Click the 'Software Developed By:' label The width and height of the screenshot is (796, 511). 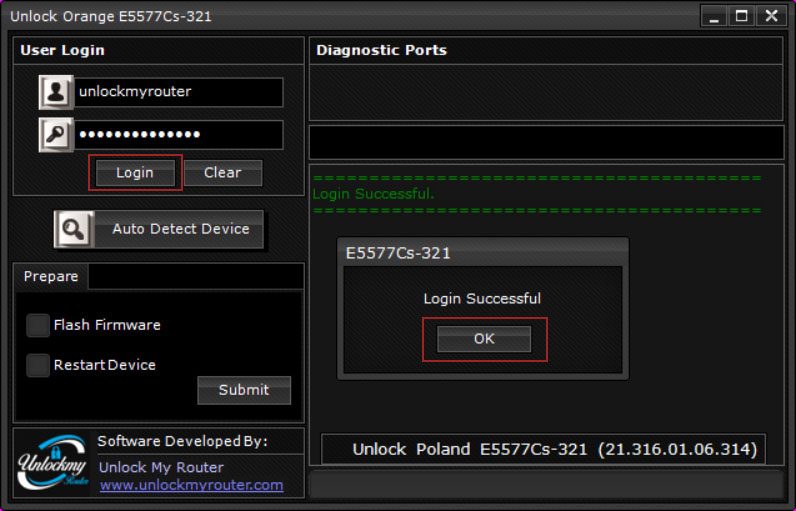pos(182,441)
